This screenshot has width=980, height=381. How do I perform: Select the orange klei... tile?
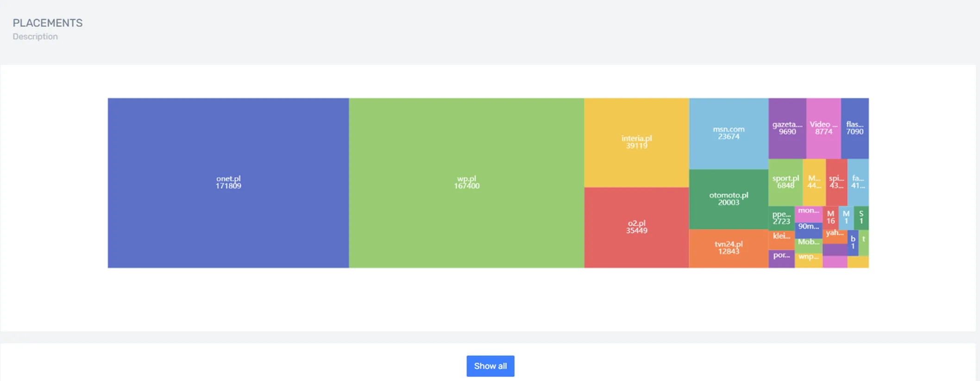tap(781, 238)
